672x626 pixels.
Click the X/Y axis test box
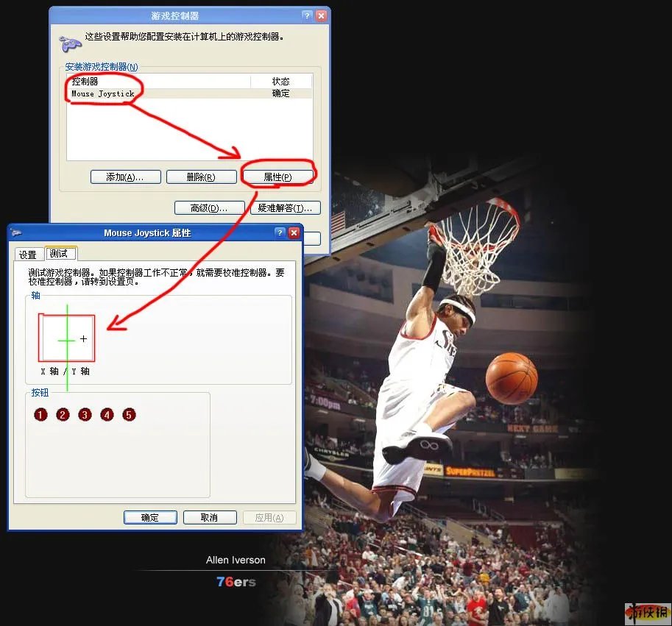pyautogui.click(x=66, y=338)
